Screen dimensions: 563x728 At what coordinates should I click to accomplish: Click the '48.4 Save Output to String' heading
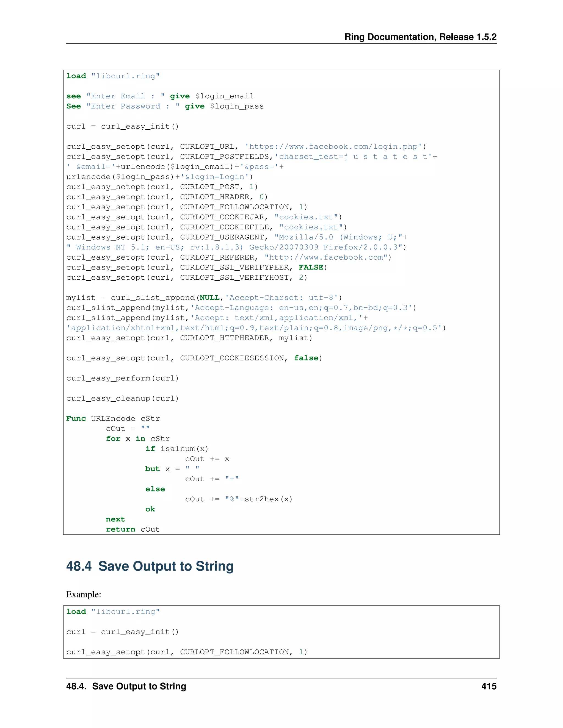coord(150,566)
